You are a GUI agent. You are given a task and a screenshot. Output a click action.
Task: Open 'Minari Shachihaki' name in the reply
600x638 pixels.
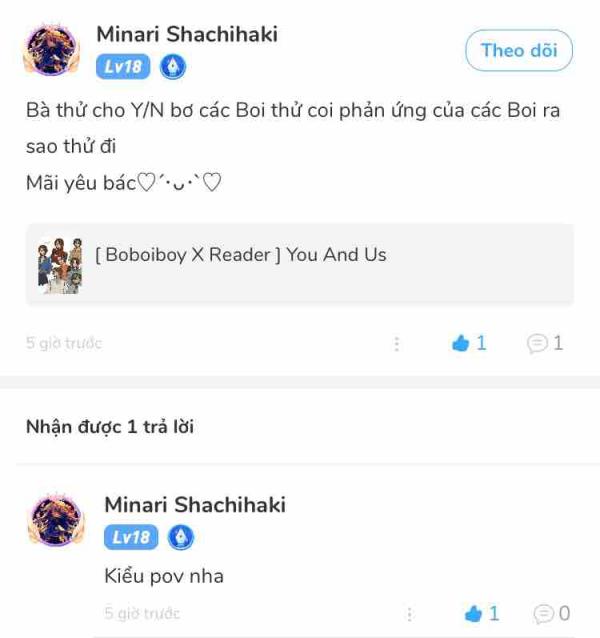coord(195,505)
